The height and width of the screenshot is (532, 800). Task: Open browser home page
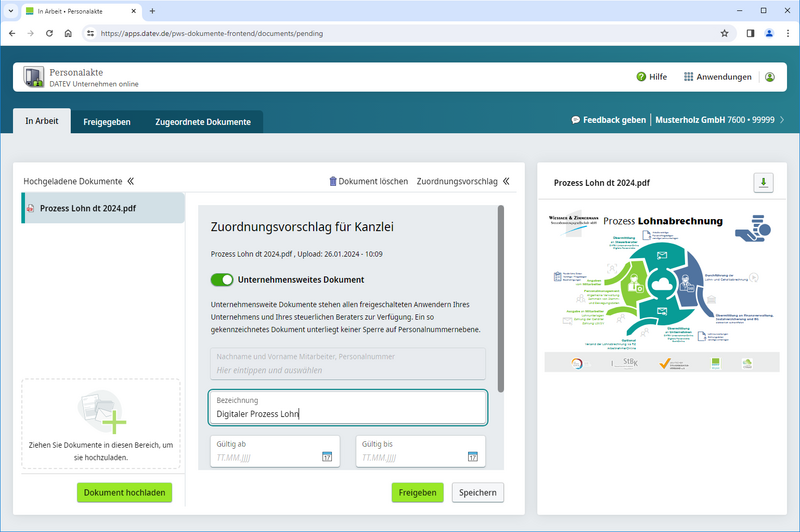click(68, 33)
